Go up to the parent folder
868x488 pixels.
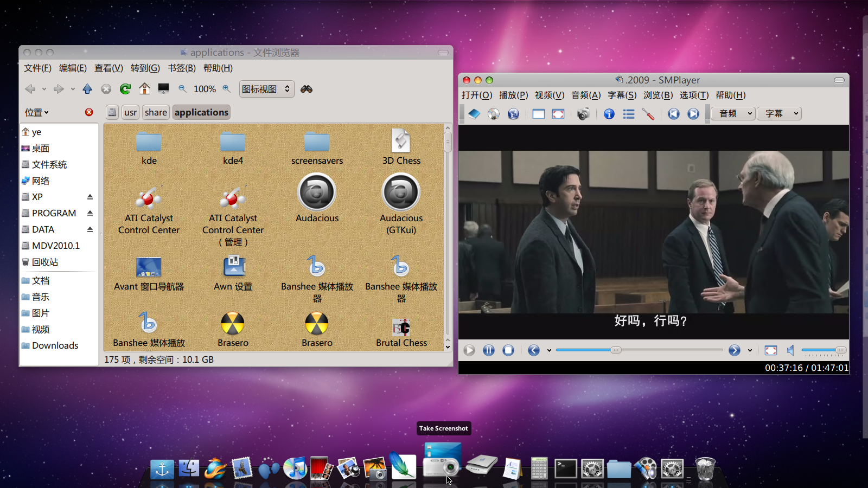click(87, 89)
